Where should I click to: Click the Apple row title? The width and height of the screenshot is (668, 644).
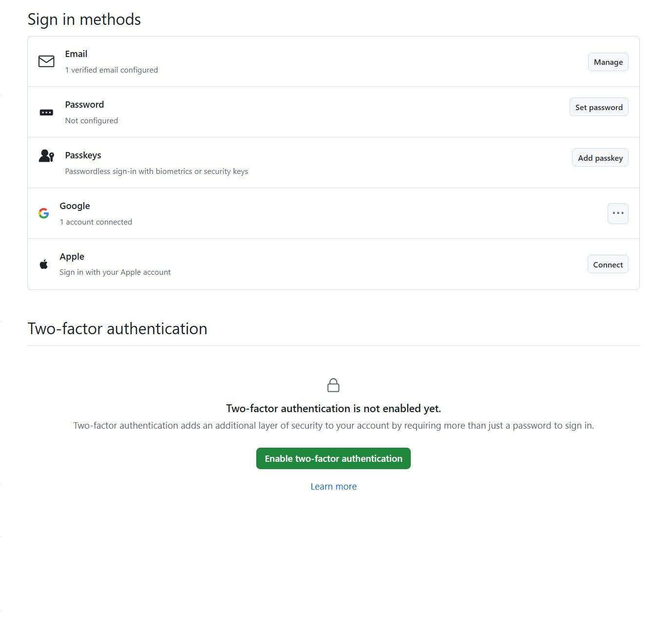(72, 257)
